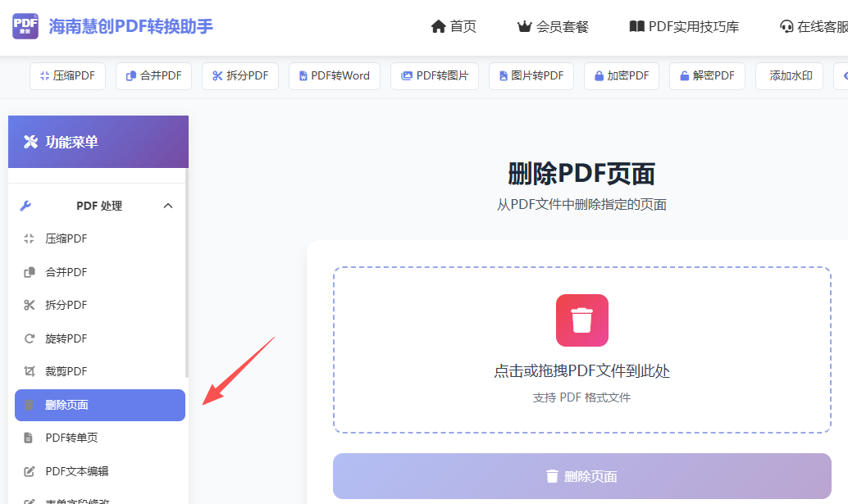848x504 pixels.
Task: Select highlighted 删除页面 sidebar item
Action: click(x=100, y=405)
